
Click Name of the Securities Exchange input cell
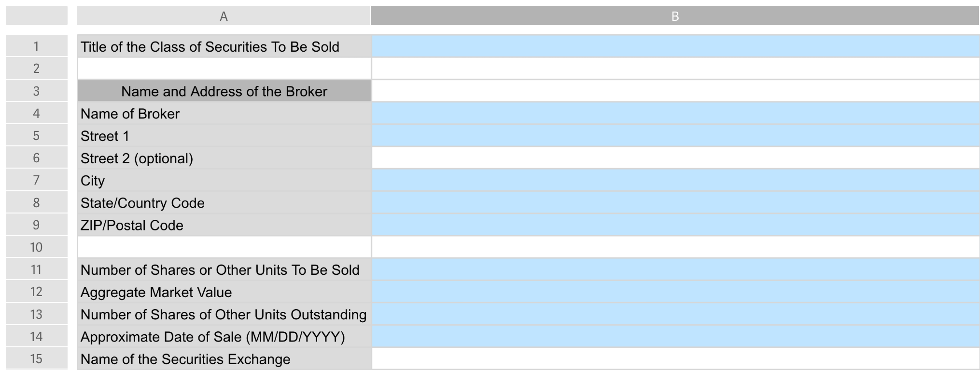point(675,359)
